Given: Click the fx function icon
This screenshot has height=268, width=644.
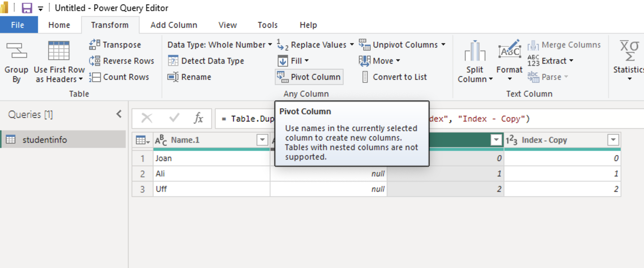Looking at the screenshot, I should coord(198,118).
